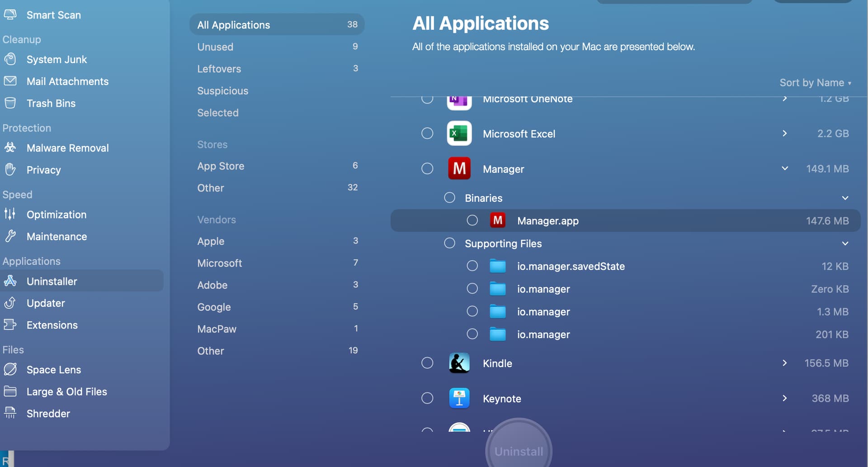868x467 pixels.
Task: Click the Kindle app icon
Action: (459, 363)
